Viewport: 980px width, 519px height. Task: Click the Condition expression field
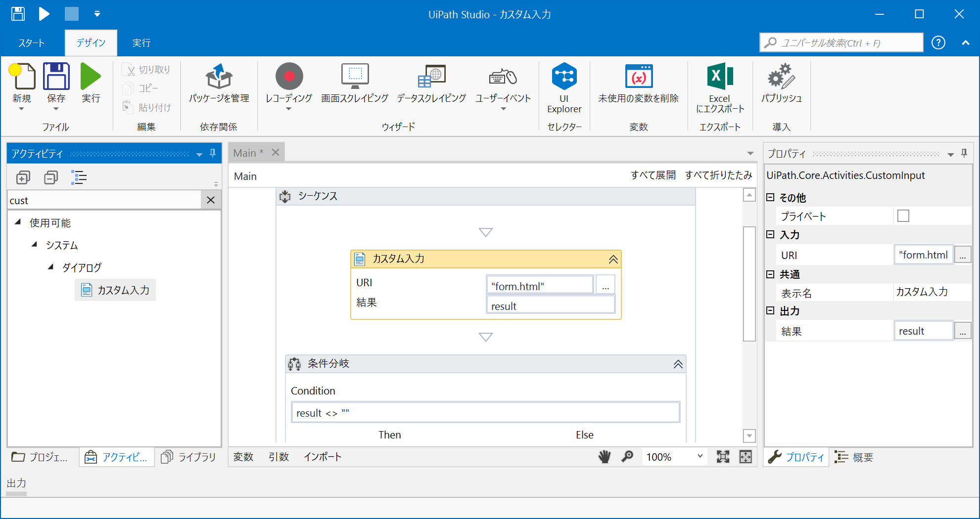point(485,413)
